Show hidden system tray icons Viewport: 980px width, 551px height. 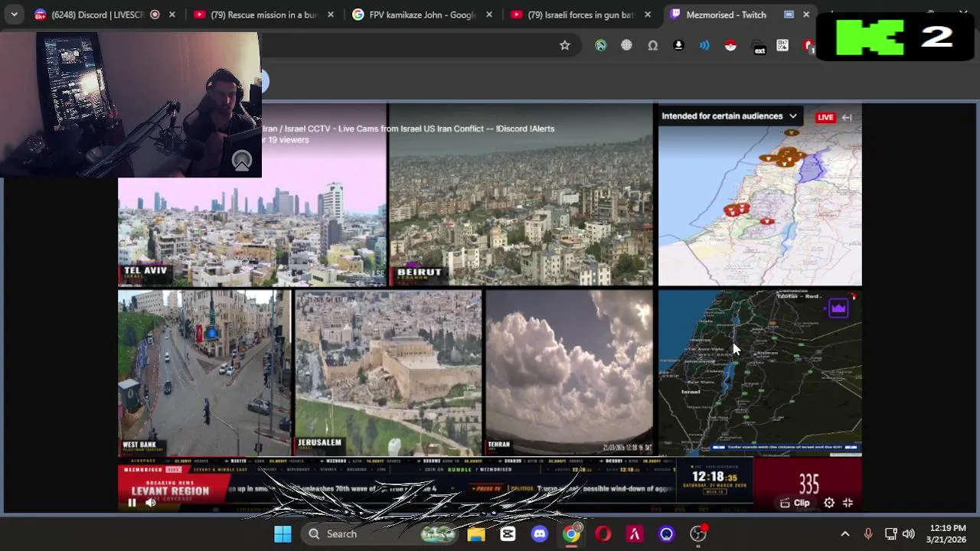coord(845,533)
